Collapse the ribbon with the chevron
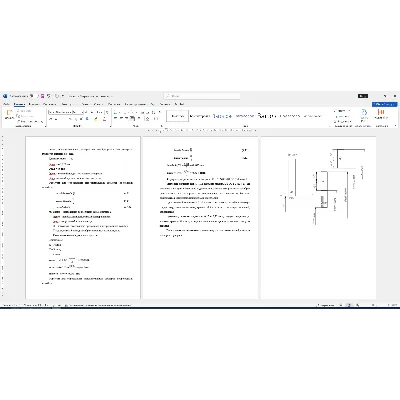The image size is (400, 400). tap(395, 126)
